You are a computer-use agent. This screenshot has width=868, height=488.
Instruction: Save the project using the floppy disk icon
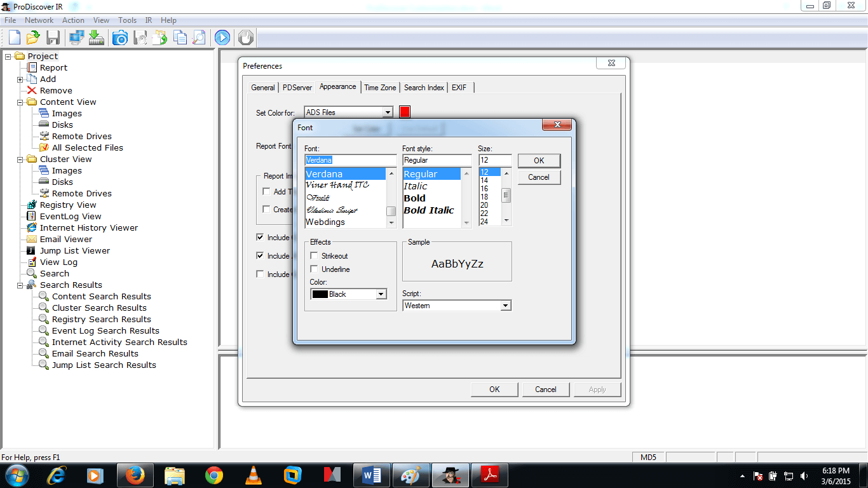[x=53, y=37]
